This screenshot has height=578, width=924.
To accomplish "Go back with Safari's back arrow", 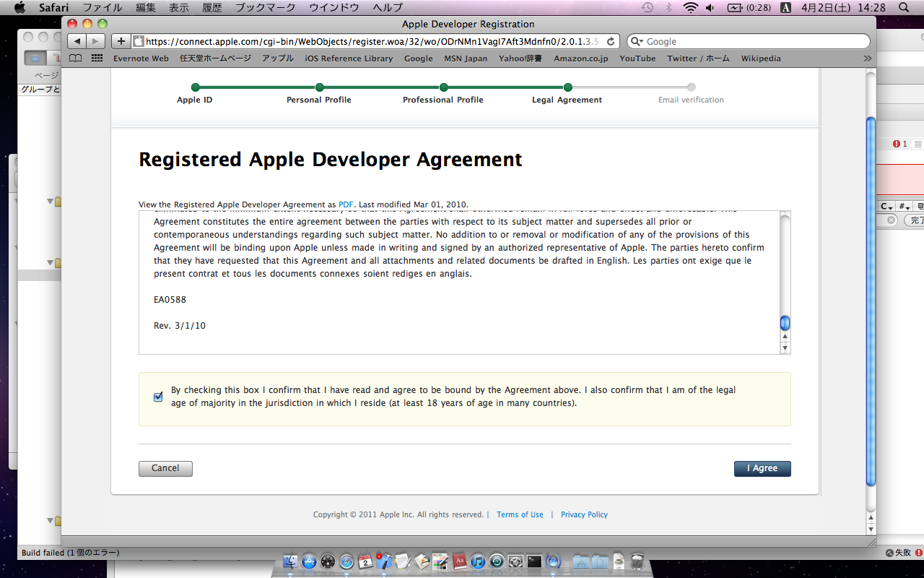I will click(x=77, y=41).
